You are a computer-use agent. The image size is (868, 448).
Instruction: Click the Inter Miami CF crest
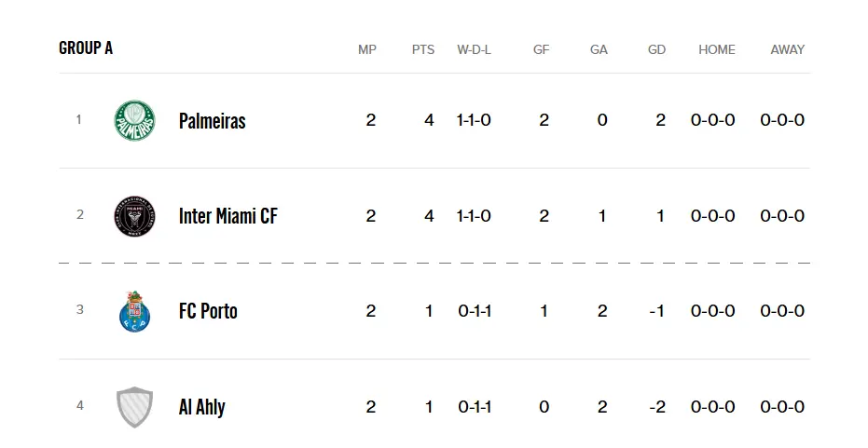click(x=134, y=216)
